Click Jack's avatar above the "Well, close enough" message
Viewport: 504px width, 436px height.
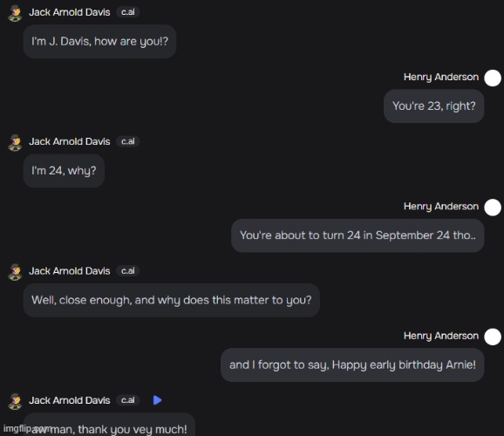pyautogui.click(x=15, y=272)
